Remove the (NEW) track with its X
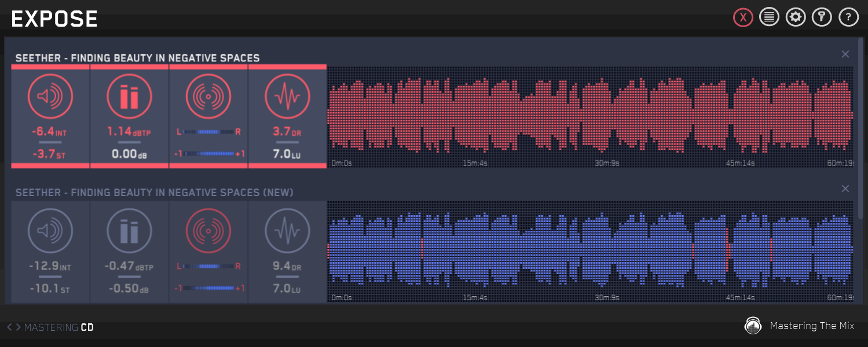This screenshot has height=347, width=868. pyautogui.click(x=845, y=189)
